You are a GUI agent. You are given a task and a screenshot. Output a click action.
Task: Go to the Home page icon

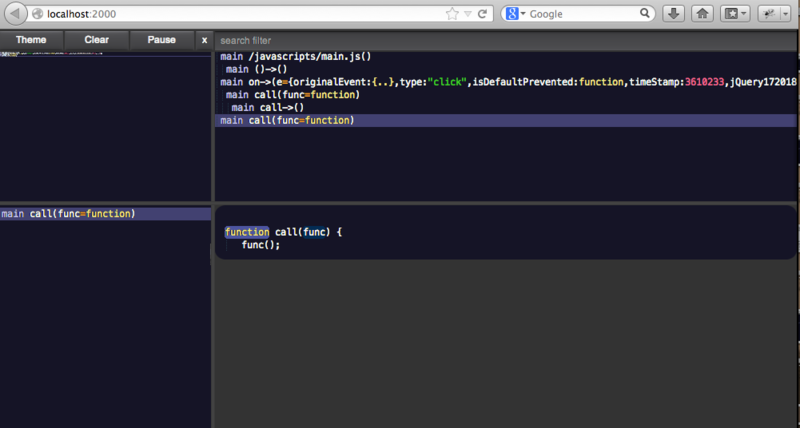[x=703, y=14]
